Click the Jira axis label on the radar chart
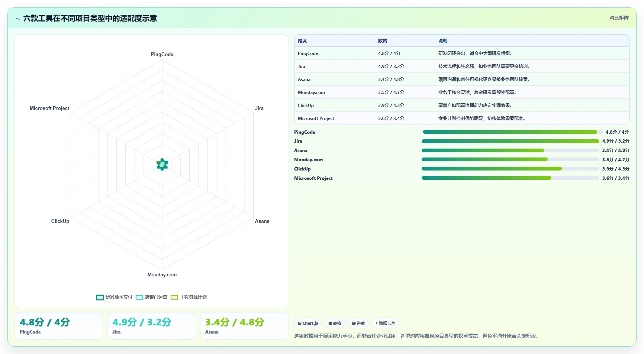Screen dimensions: 644x354 pos(259,108)
